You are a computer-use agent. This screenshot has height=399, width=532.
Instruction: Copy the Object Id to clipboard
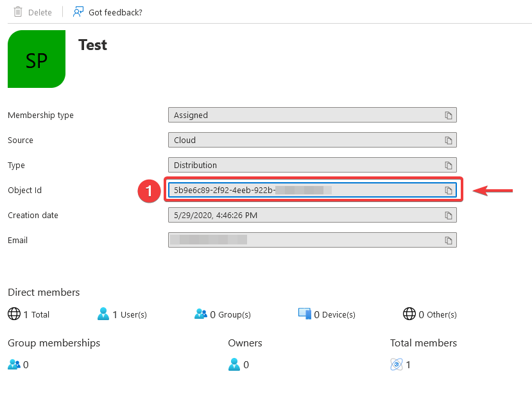449,191
